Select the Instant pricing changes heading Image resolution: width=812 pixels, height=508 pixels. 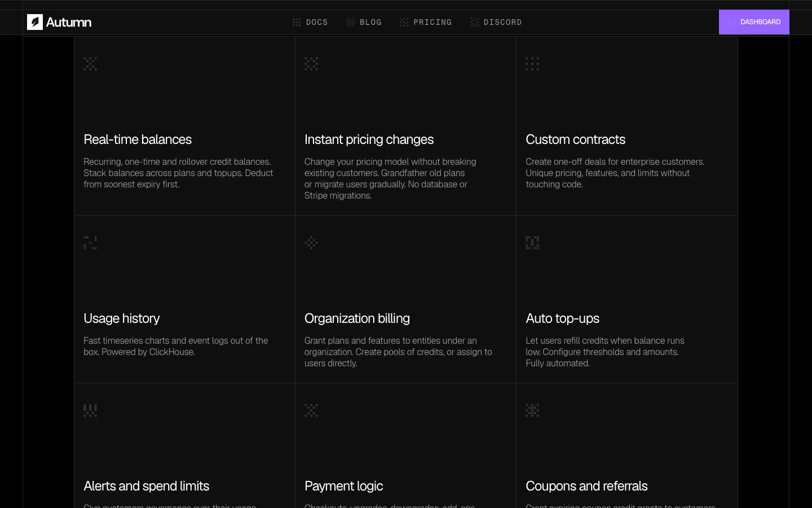[x=369, y=139]
